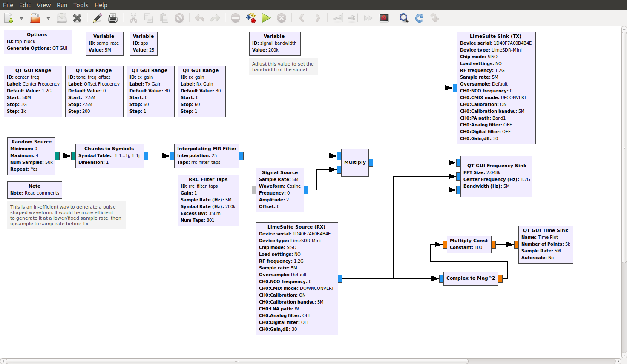Image resolution: width=627 pixels, height=364 pixels.
Task: Create a new flowgraph with the New icon
Action: [x=9, y=18]
